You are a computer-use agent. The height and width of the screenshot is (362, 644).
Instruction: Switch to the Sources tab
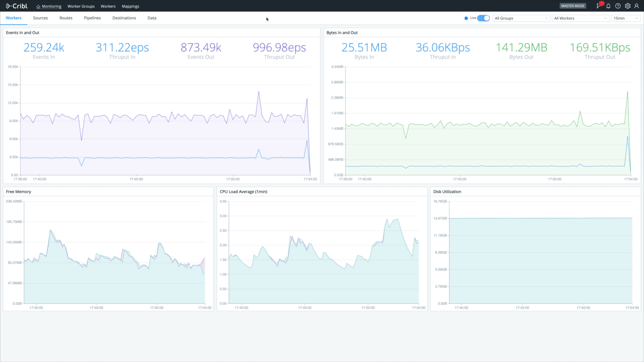pos(40,18)
